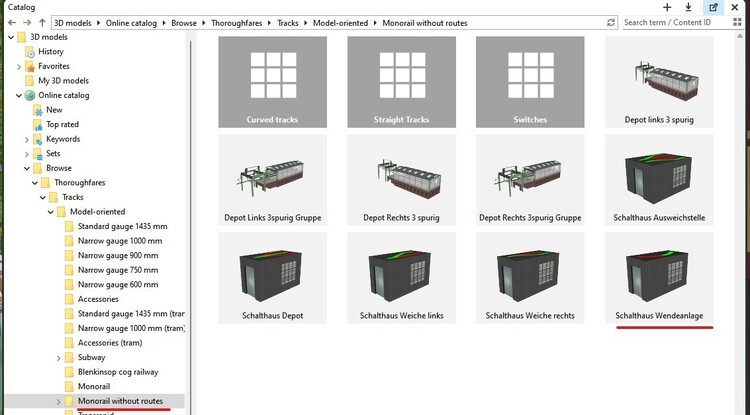This screenshot has width=750, height=415.
Task: Click the plus add icon in title bar
Action: pyautogui.click(x=667, y=7)
